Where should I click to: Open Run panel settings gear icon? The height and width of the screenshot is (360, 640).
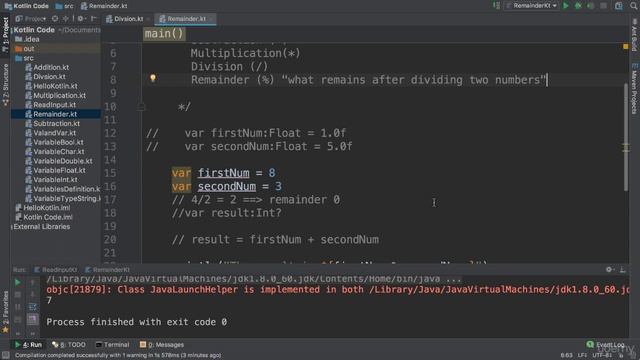609,269
